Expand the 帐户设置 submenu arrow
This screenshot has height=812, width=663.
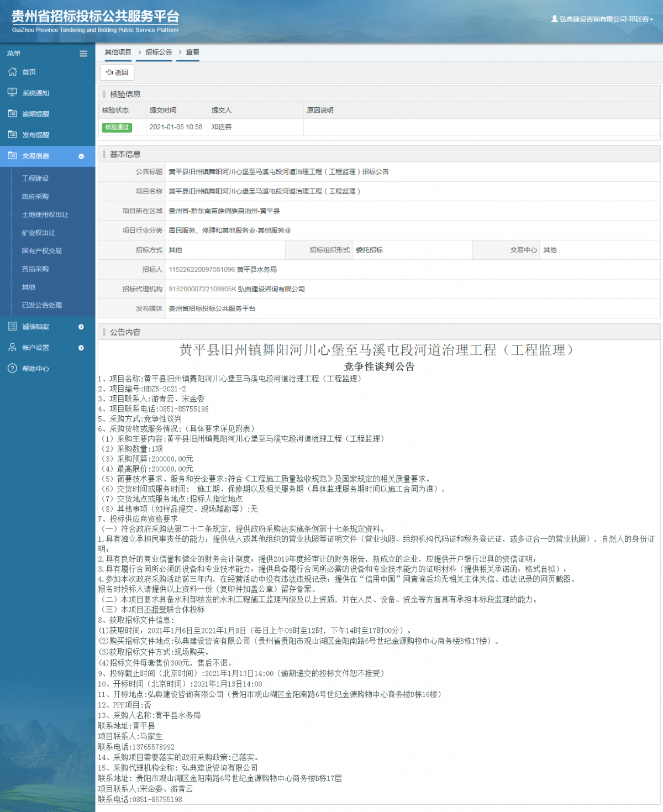tap(81, 348)
